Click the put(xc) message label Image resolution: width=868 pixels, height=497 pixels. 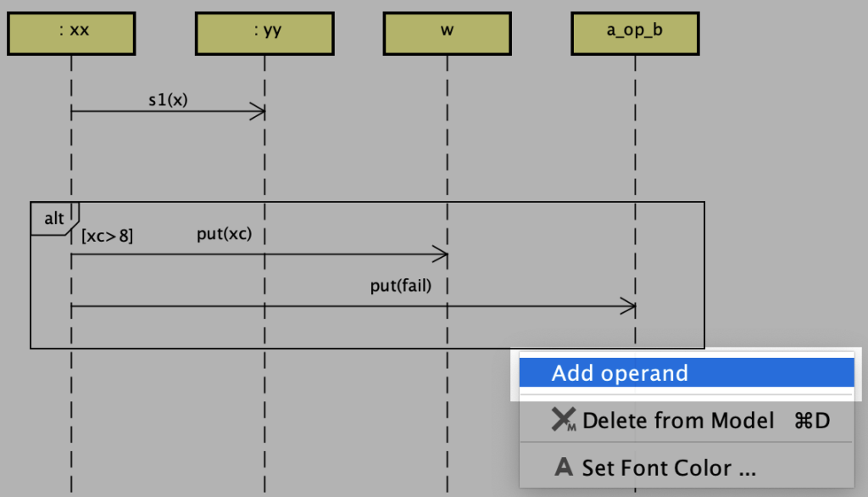(224, 234)
